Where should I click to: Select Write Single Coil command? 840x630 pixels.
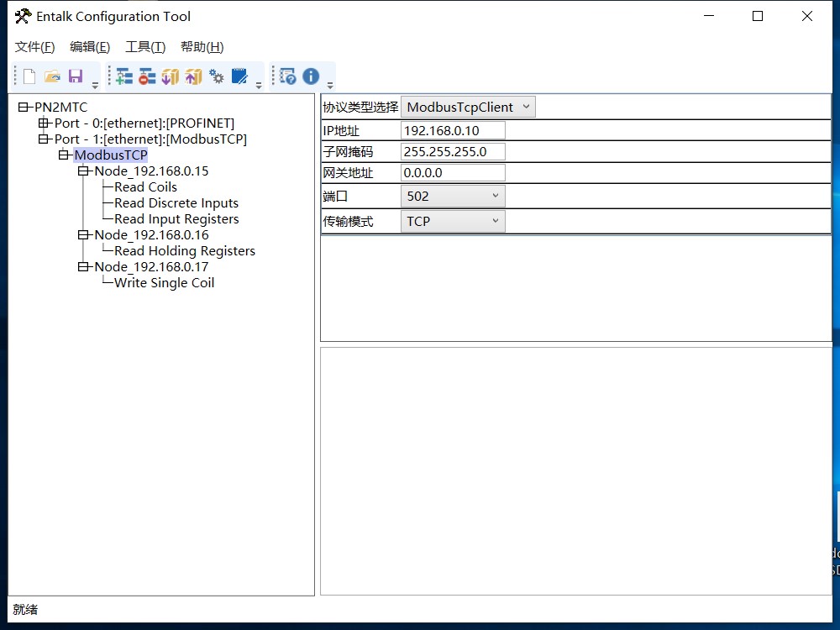click(164, 283)
